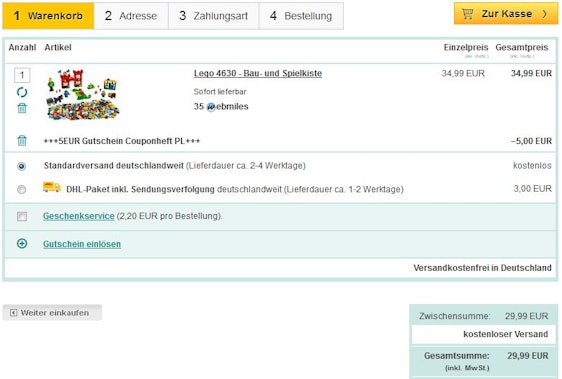Click the plus icon beside Gutschein einlösen
562x379 pixels.
click(22, 244)
